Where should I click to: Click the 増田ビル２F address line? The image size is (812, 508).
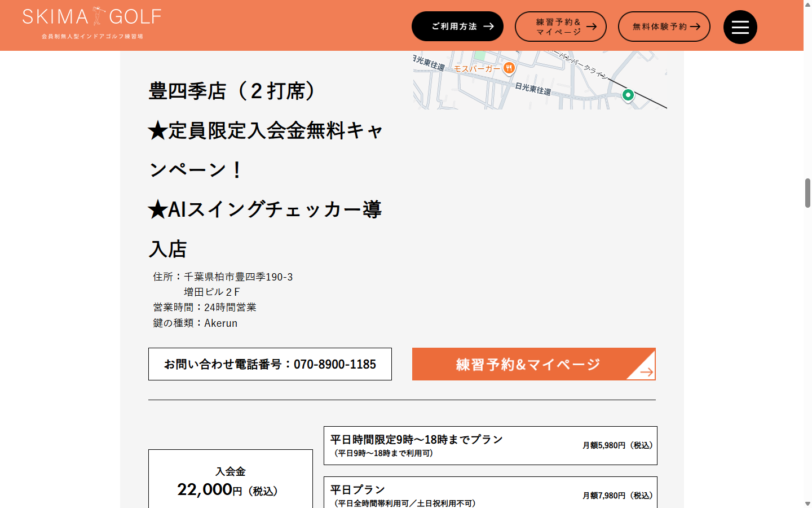click(x=212, y=292)
